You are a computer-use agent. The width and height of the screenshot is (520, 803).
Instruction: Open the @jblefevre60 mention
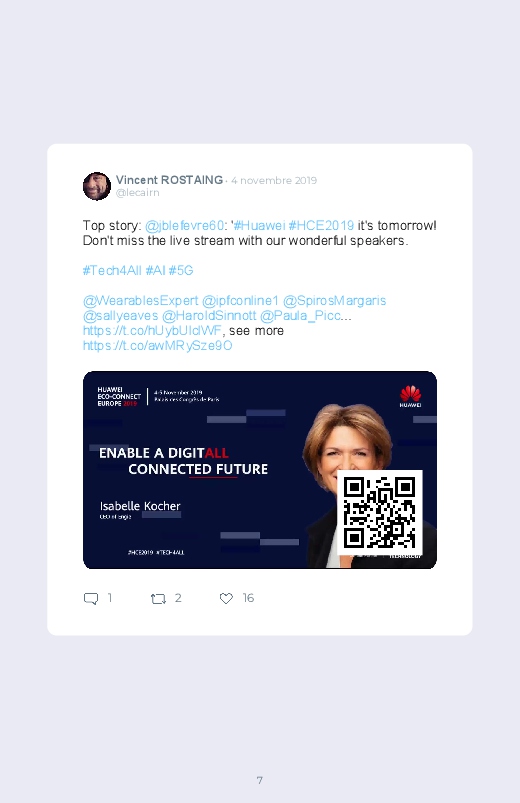coord(184,225)
